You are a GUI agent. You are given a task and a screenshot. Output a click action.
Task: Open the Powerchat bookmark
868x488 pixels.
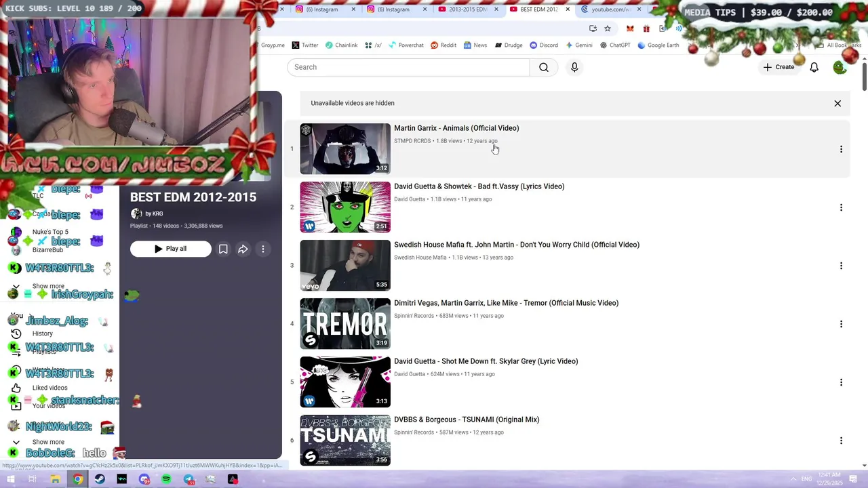pos(406,45)
